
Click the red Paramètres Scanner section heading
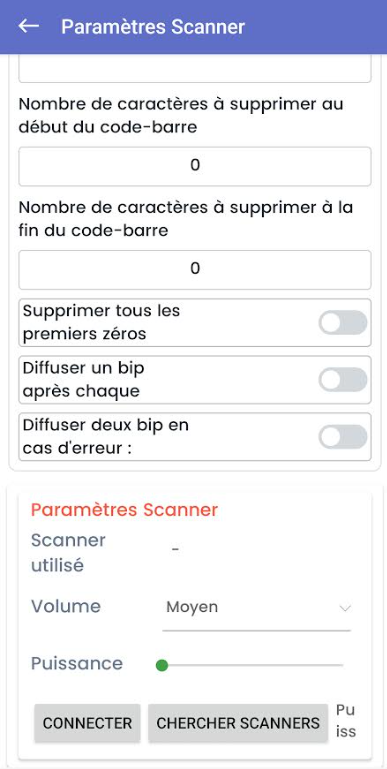pyautogui.click(x=124, y=510)
